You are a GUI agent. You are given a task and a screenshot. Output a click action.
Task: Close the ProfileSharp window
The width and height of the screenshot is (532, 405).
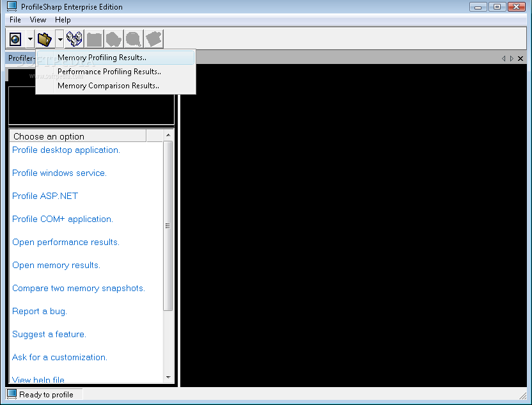[517, 7]
